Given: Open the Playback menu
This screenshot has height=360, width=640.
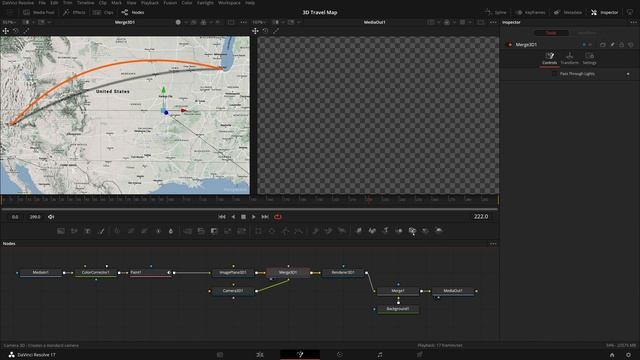Looking at the screenshot, I should (150, 3).
